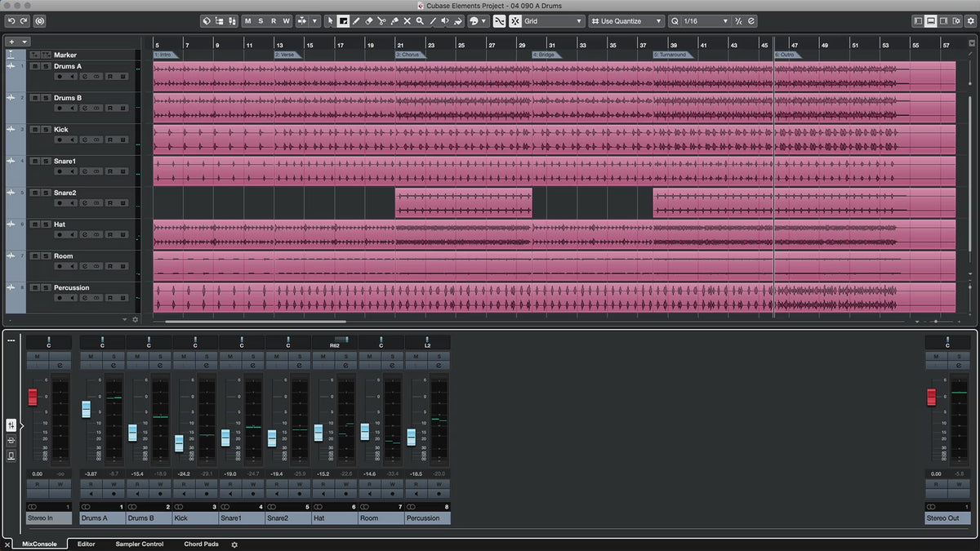Click the Stereo Out red fader handle

tap(931, 397)
